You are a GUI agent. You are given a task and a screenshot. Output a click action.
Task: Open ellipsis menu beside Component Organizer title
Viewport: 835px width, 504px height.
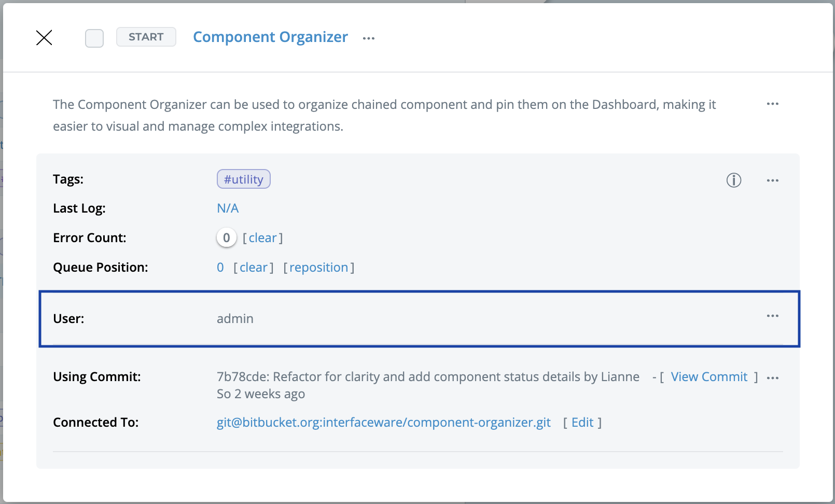click(369, 38)
